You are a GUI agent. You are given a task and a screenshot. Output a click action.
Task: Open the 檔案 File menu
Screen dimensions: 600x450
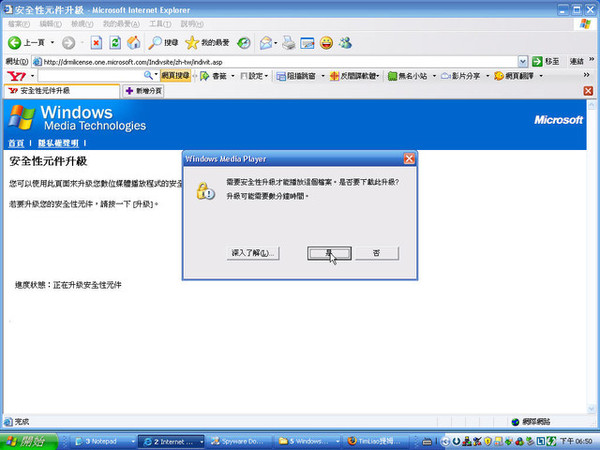click(x=18, y=24)
